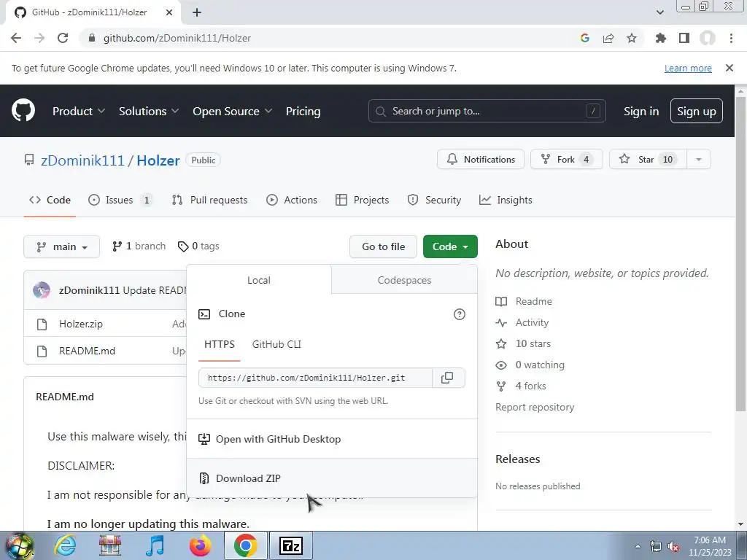
Task: Reload the page with the refresh icon
Action: 63,38
